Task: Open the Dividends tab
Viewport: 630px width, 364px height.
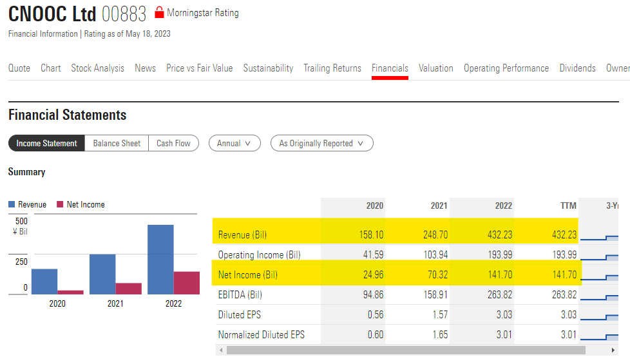Action: pos(577,68)
